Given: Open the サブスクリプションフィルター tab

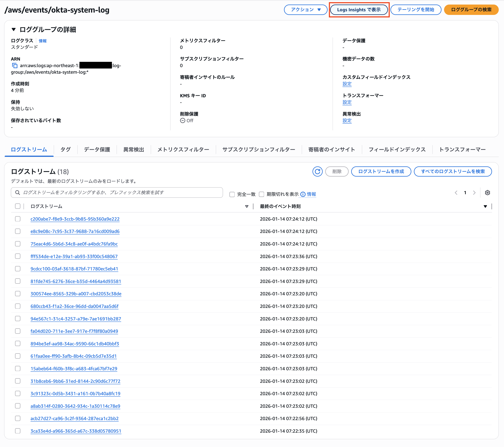Looking at the screenshot, I should pyautogui.click(x=259, y=150).
